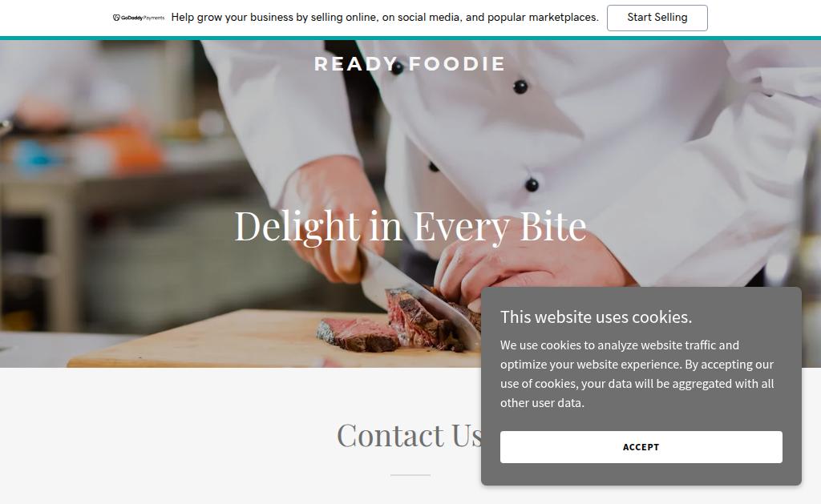Click the divider line under Contact Us
This screenshot has width=821, height=504.
[x=410, y=474]
